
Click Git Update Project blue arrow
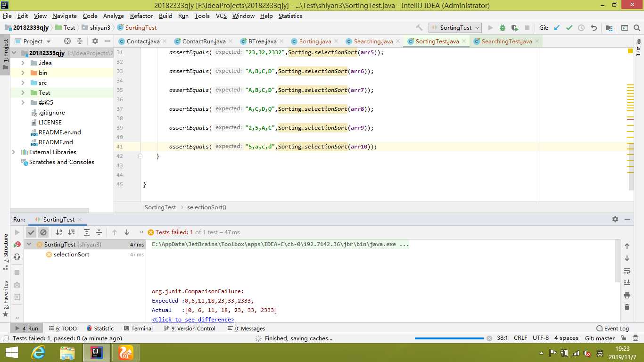(557, 28)
